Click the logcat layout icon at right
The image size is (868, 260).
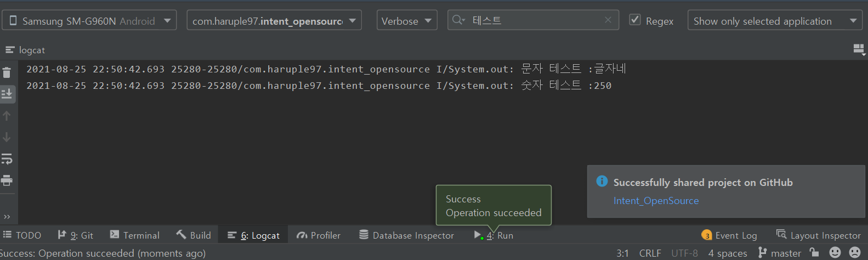click(x=859, y=50)
